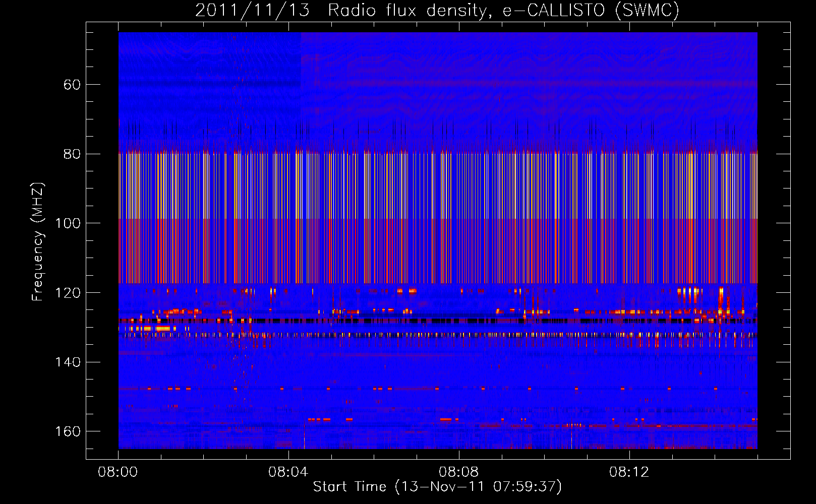Image resolution: width=816 pixels, height=504 pixels.
Task: Click the 08:04 time axis label
Action: (x=288, y=472)
